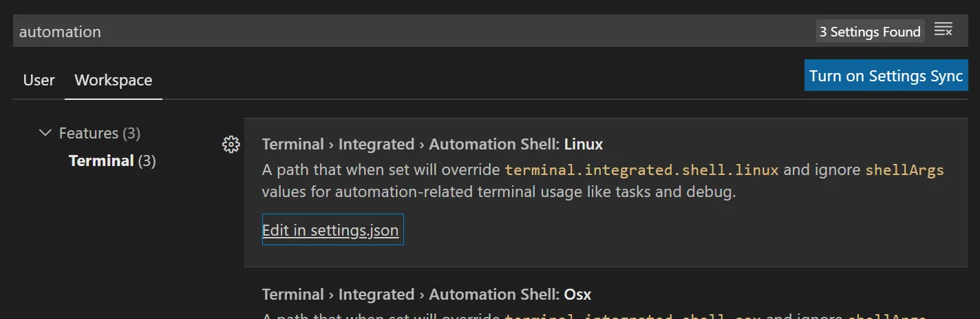
Task: Click the "3 Settings Found" indicator
Action: point(870,32)
